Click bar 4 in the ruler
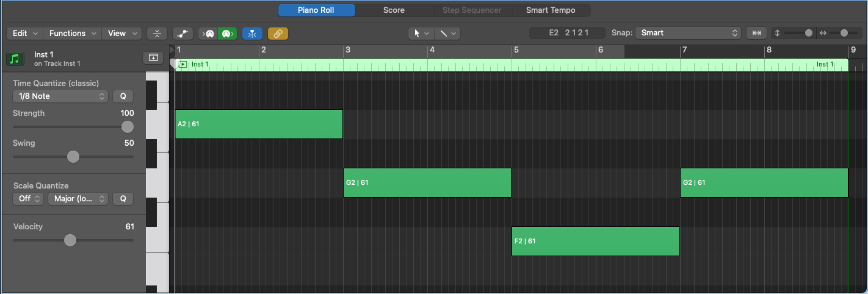 432,51
